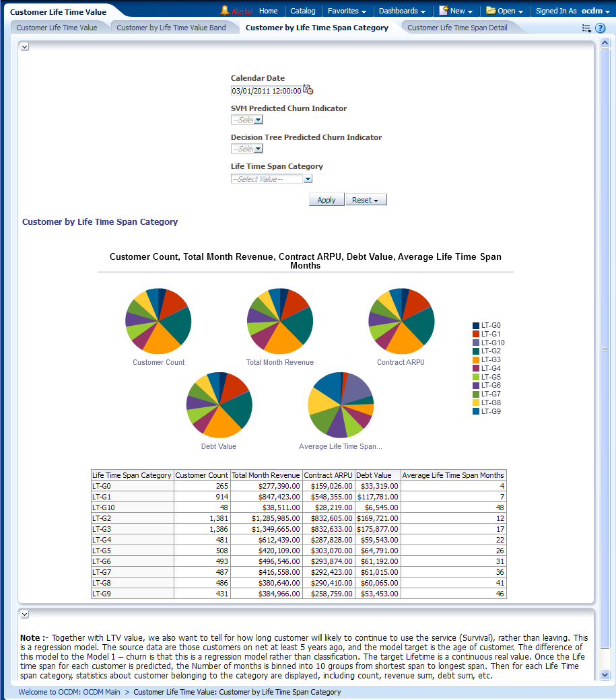Viewport: 616px width, 700px height.
Task: Open the Dashboards menu
Action: [402, 11]
